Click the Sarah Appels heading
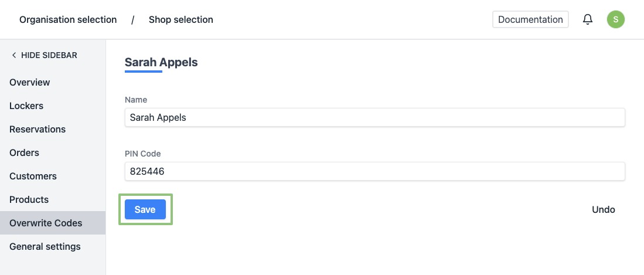The width and height of the screenshot is (644, 275). [161, 62]
